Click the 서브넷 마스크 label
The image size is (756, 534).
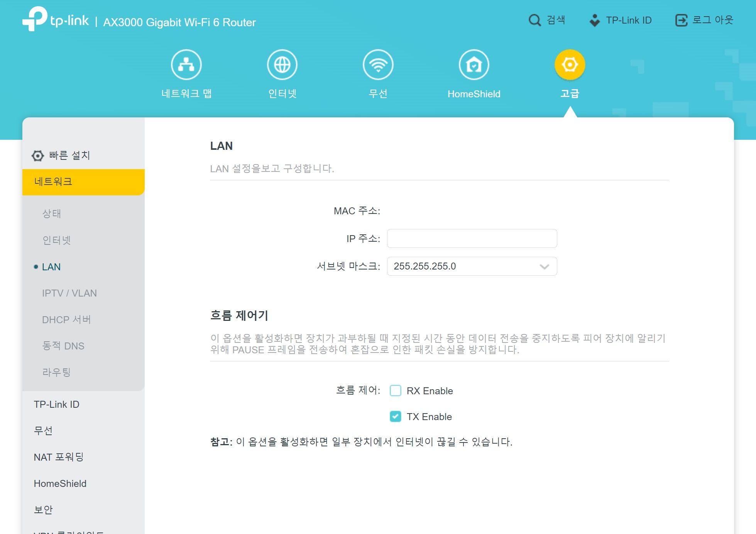click(x=348, y=266)
